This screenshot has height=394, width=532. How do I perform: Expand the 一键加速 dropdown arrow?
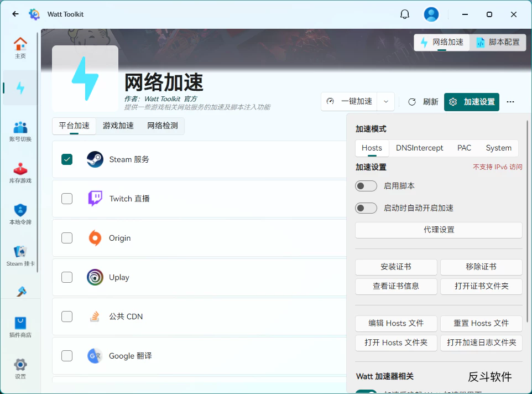(386, 102)
